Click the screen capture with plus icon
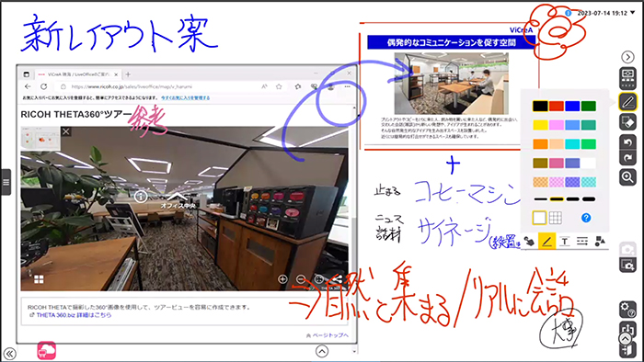 [627, 265]
